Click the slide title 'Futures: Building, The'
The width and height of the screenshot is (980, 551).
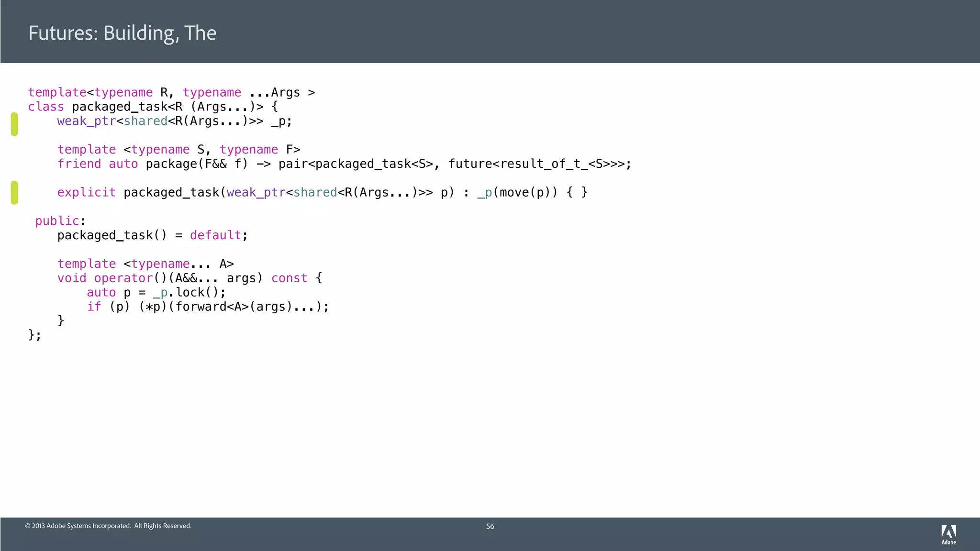click(122, 33)
